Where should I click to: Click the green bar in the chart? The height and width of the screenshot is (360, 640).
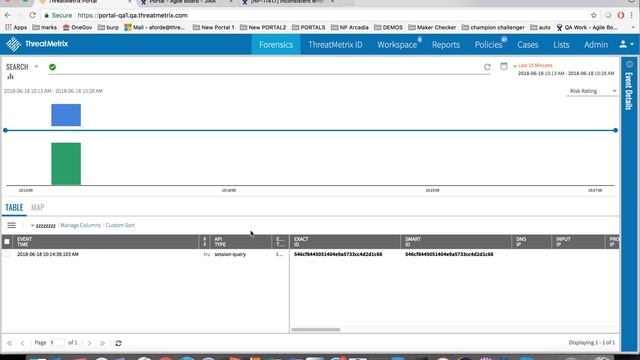click(66, 164)
